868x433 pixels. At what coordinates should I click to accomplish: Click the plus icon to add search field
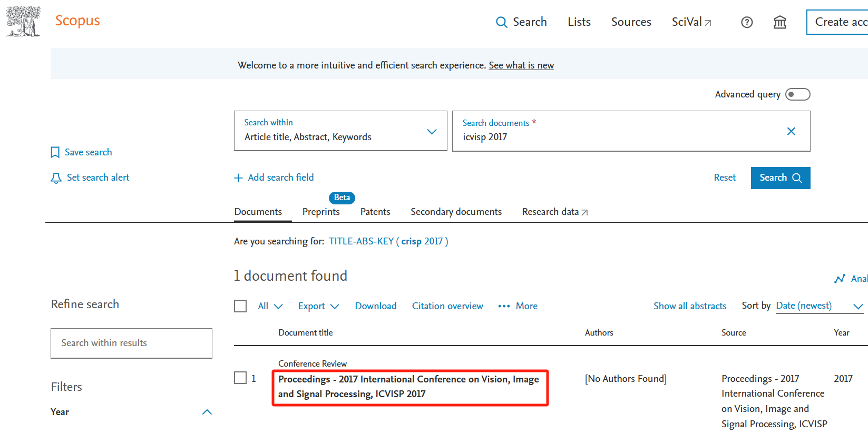[x=238, y=178]
